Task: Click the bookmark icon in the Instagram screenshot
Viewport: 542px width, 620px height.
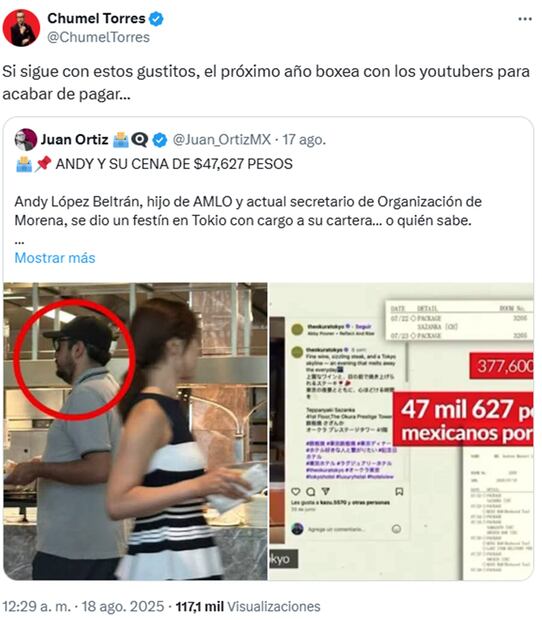Action: coord(399,491)
